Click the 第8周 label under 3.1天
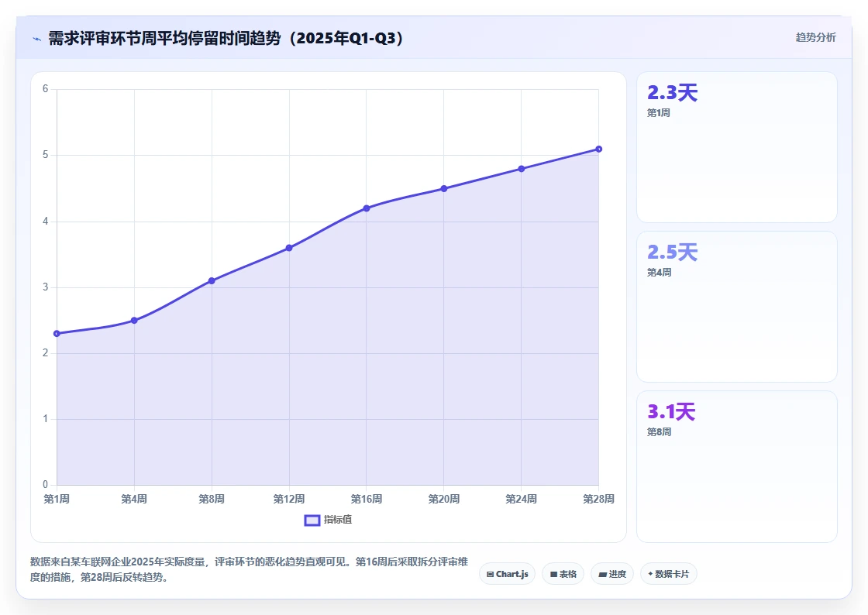Image resolution: width=868 pixels, height=615 pixels. (x=660, y=432)
